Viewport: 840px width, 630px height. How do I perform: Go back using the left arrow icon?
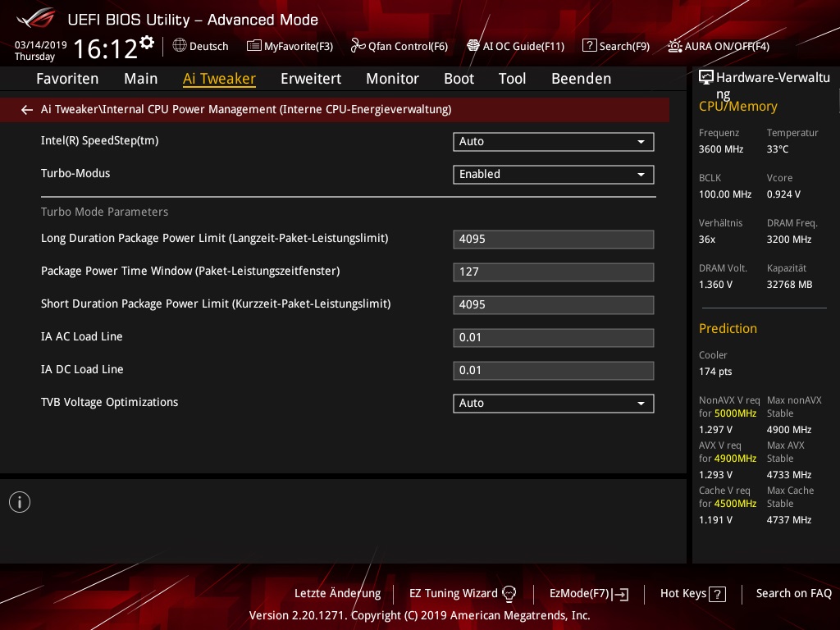click(27, 110)
